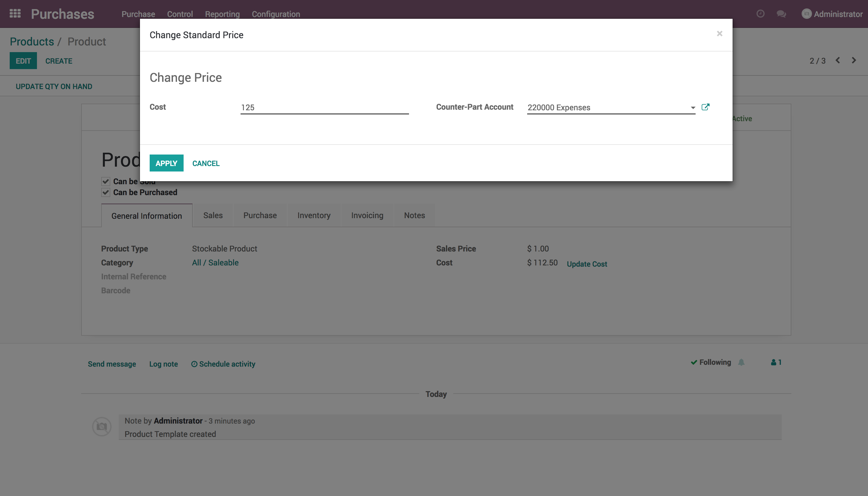868x496 pixels.
Task: Toggle the Following subscription status
Action: pos(711,362)
